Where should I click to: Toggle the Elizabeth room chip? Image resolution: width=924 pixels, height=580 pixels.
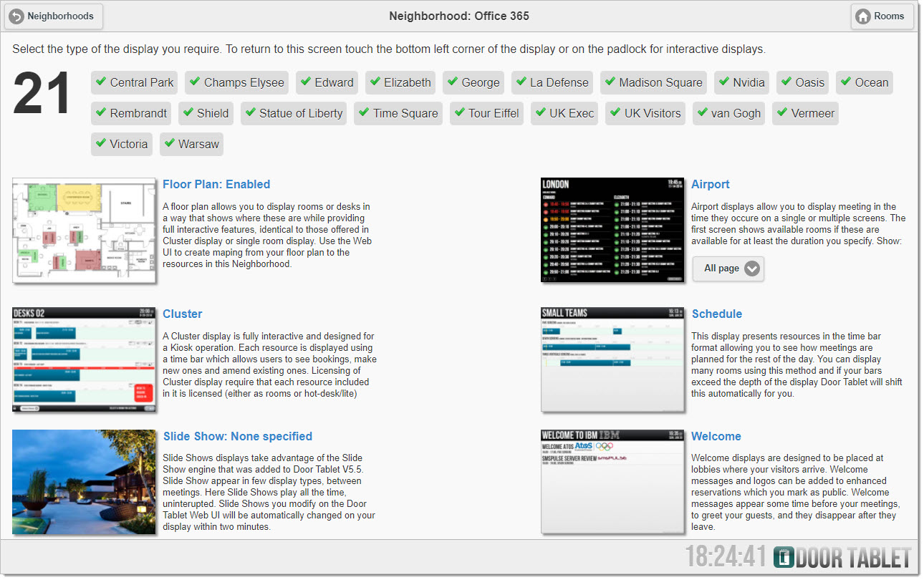[x=400, y=82]
